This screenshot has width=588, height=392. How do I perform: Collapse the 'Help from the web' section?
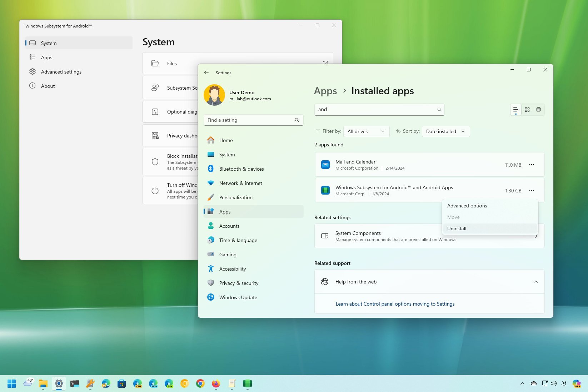point(535,281)
